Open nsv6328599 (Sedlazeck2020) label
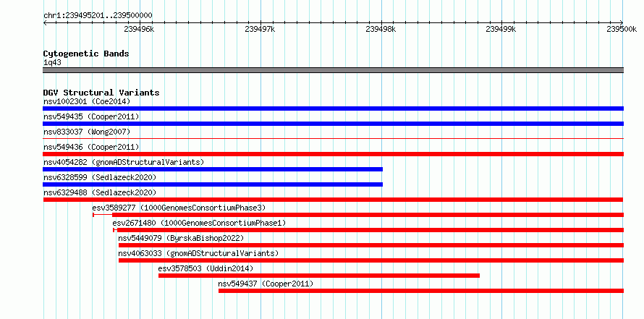 [x=100, y=177]
